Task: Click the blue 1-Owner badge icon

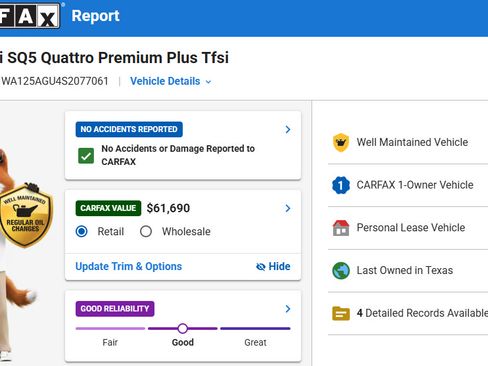Action: pyautogui.click(x=341, y=185)
